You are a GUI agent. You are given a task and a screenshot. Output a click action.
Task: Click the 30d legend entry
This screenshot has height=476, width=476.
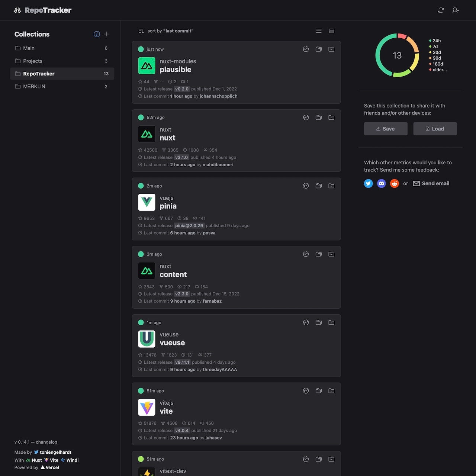[x=435, y=52]
